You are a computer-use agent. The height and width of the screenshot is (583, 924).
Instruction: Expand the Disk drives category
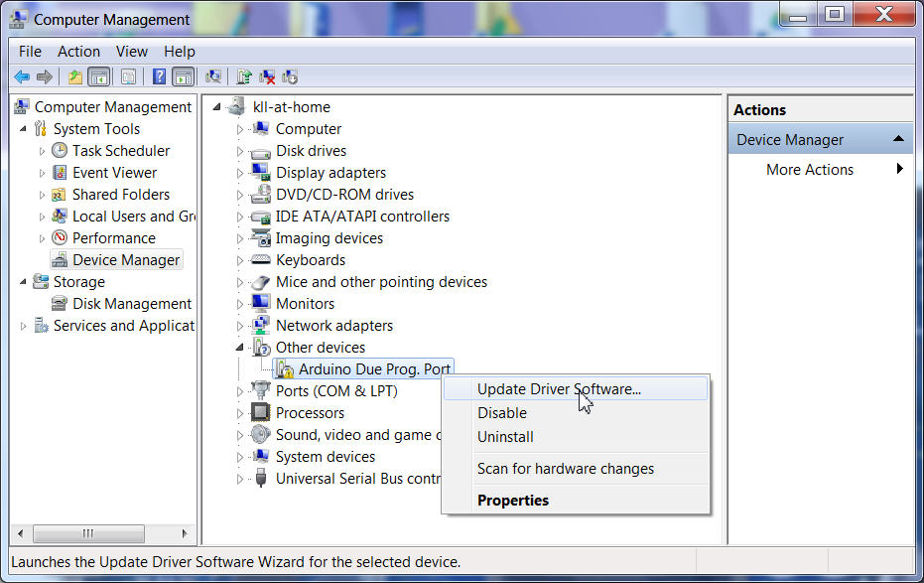239,151
